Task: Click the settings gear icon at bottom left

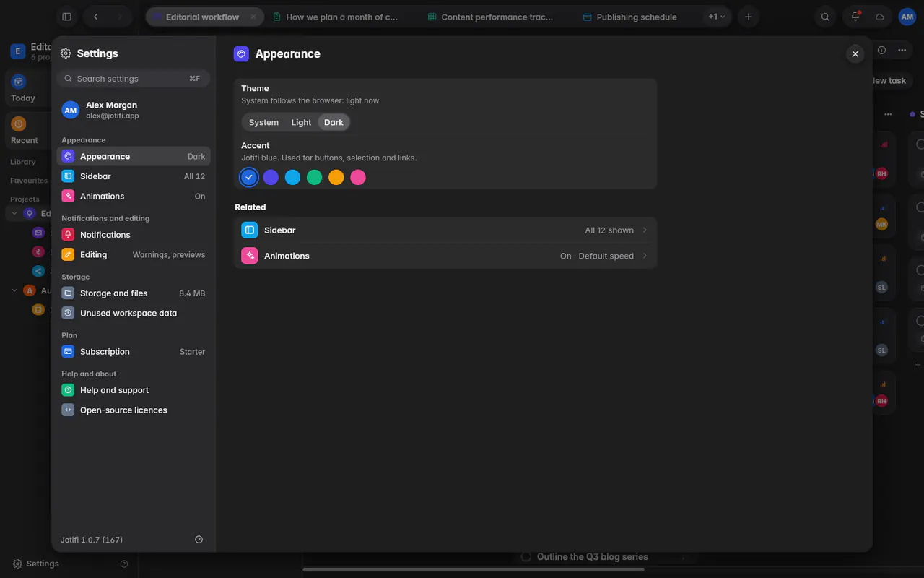Action: [x=17, y=564]
